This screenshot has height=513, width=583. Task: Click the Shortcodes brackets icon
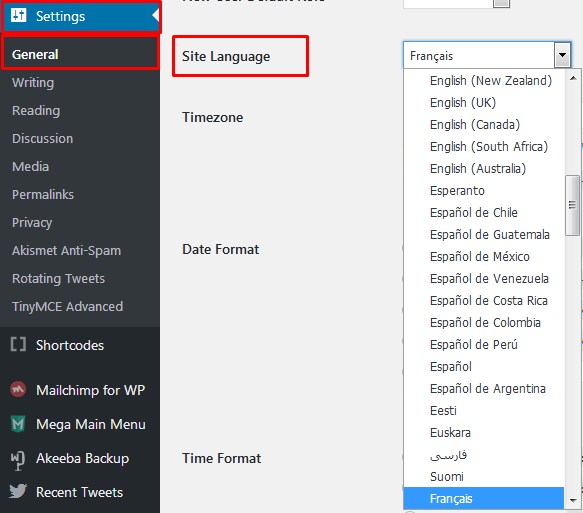click(x=18, y=345)
